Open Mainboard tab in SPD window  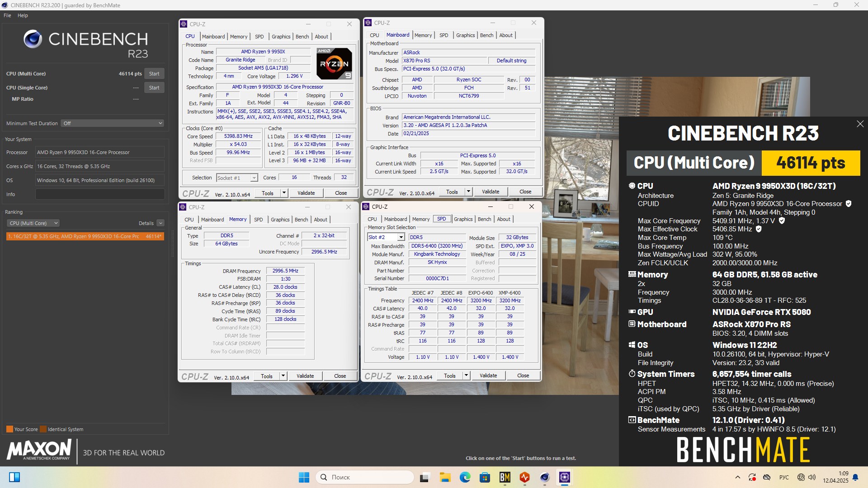pyautogui.click(x=396, y=219)
